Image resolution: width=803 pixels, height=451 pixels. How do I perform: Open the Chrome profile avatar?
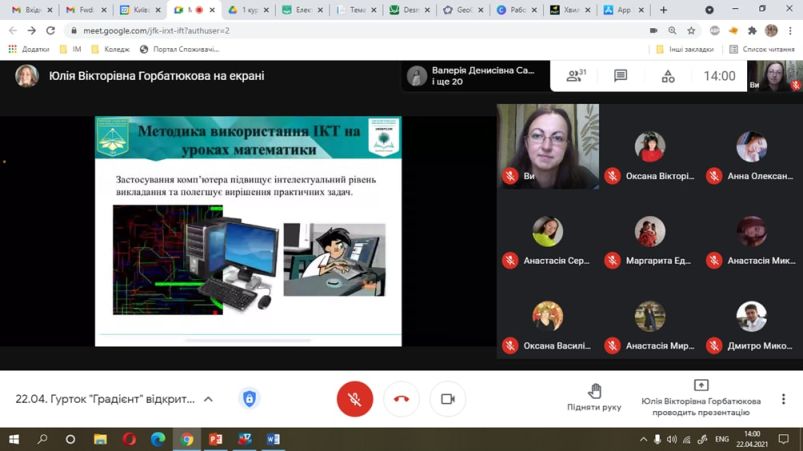pos(771,31)
